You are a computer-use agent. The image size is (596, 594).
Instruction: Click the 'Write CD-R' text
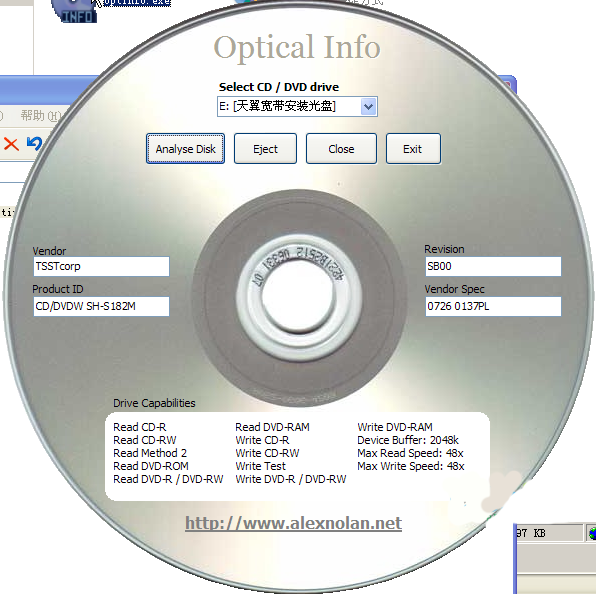pyautogui.click(x=262, y=440)
